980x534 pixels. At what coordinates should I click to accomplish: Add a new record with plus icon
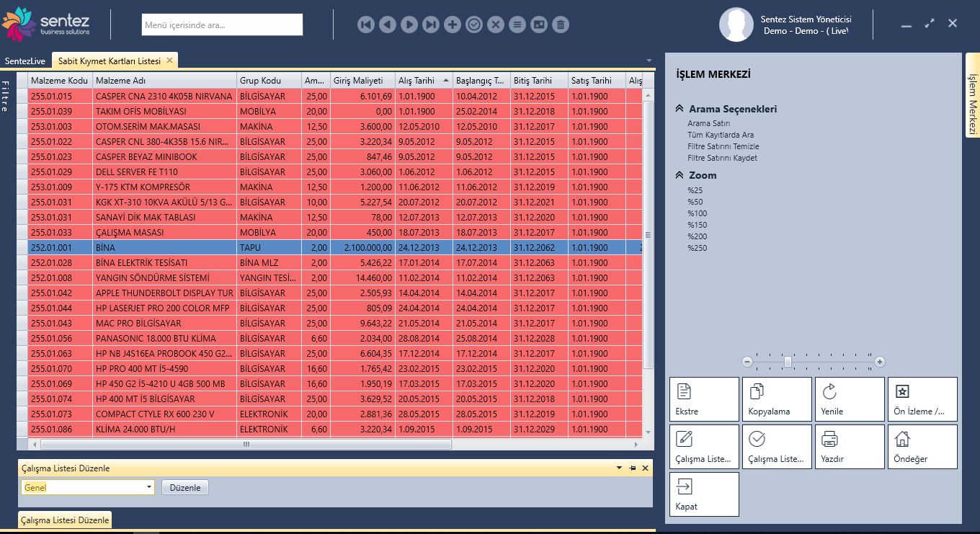pos(453,25)
